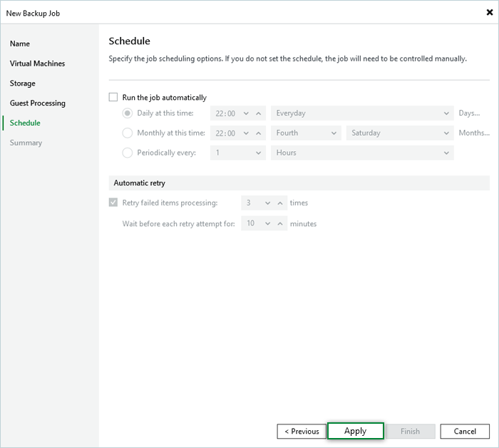Go to the Name step
This screenshot has width=499, height=448.
[20, 44]
